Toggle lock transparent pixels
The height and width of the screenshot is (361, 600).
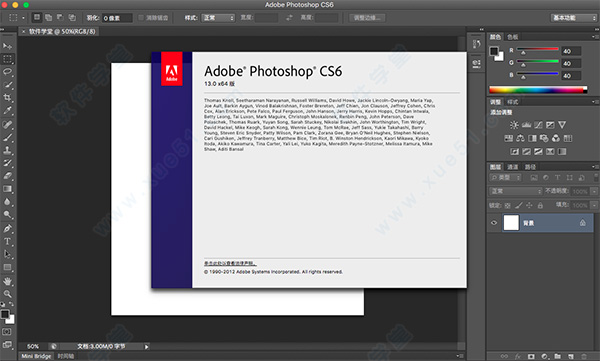click(x=507, y=206)
